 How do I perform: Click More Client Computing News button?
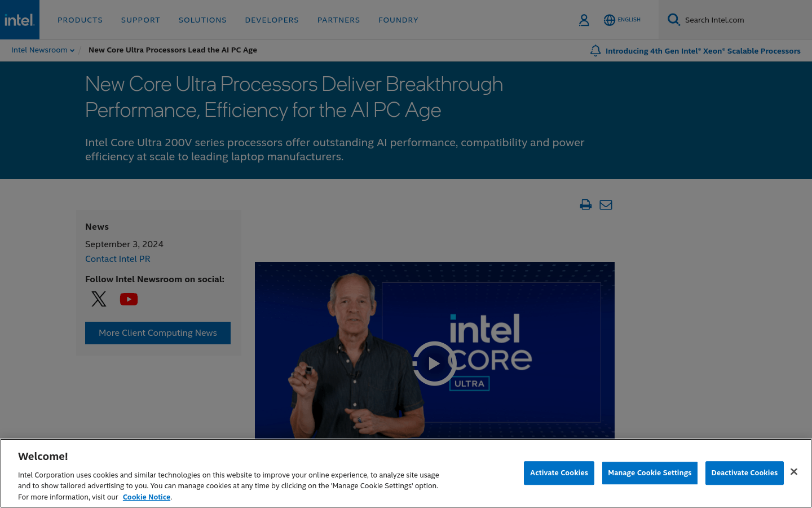click(157, 333)
